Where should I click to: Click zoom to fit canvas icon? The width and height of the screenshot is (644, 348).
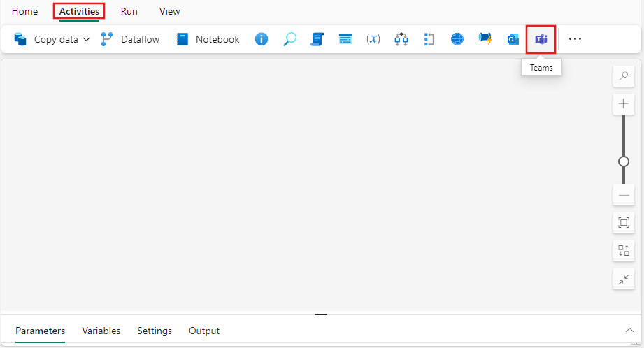coord(624,223)
